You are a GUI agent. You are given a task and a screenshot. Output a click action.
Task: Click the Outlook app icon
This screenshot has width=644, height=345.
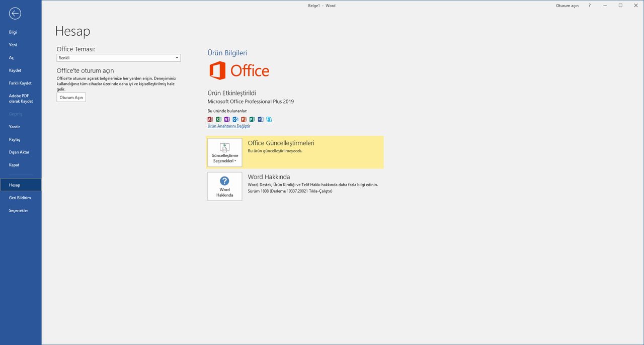[x=235, y=119]
